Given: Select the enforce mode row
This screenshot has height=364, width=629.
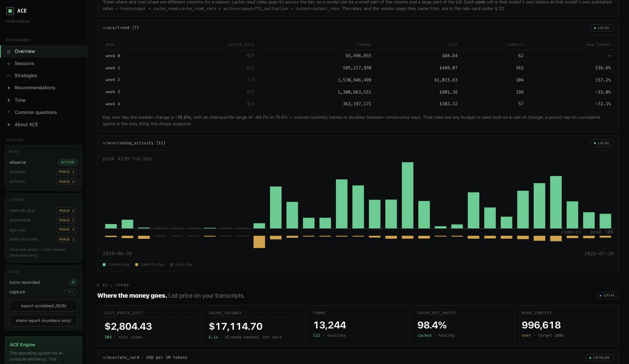Looking at the screenshot, I should 43,182.
